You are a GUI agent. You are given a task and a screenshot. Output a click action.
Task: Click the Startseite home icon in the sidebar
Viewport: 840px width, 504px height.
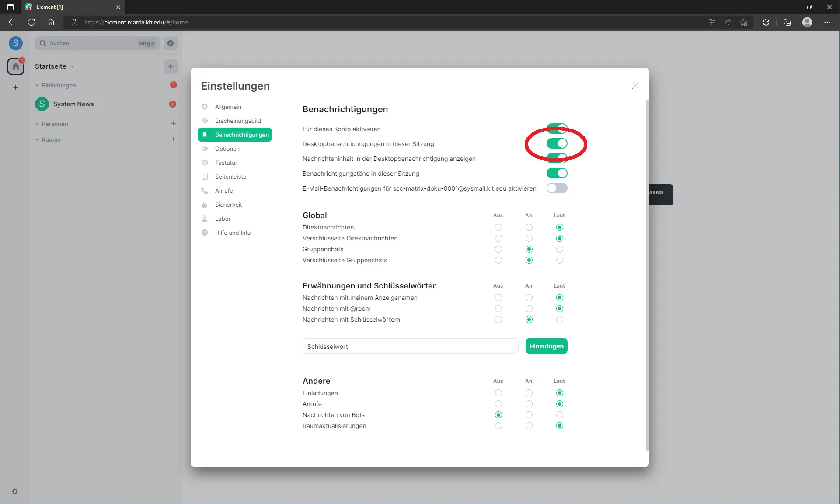pyautogui.click(x=16, y=66)
